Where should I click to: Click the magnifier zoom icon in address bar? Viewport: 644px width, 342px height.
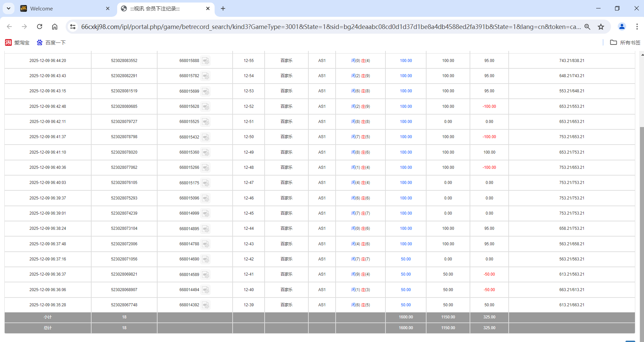pos(587,27)
